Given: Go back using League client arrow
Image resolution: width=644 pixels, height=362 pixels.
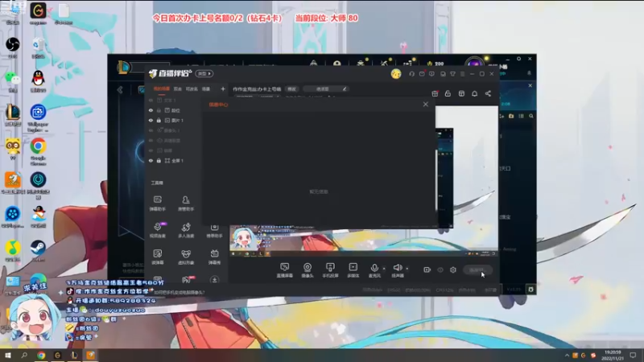Looking at the screenshot, I should coord(120,90).
